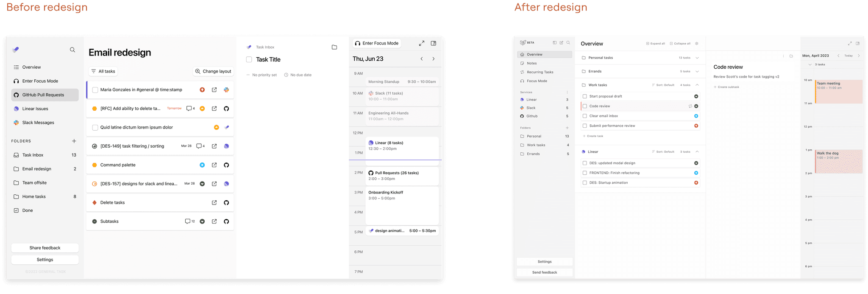Check the Quid latine dictum task checkbox
The width and height of the screenshot is (868, 294).
(x=95, y=127)
